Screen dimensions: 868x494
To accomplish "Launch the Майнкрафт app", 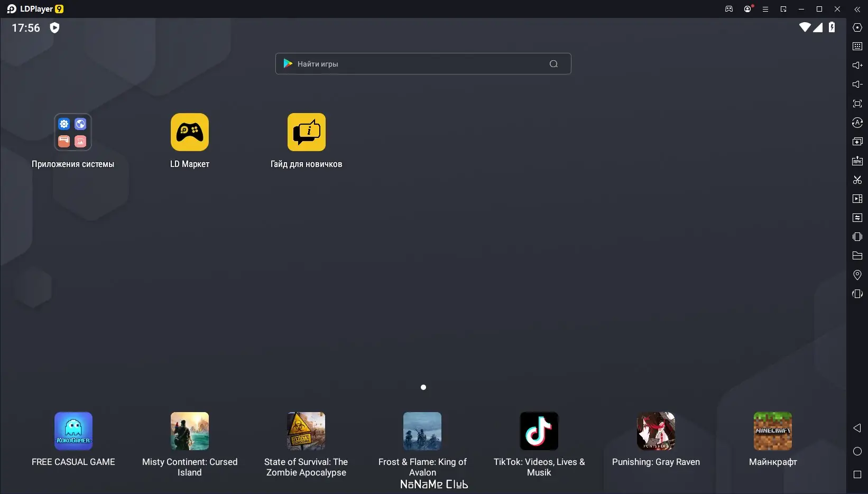I will coord(773,431).
